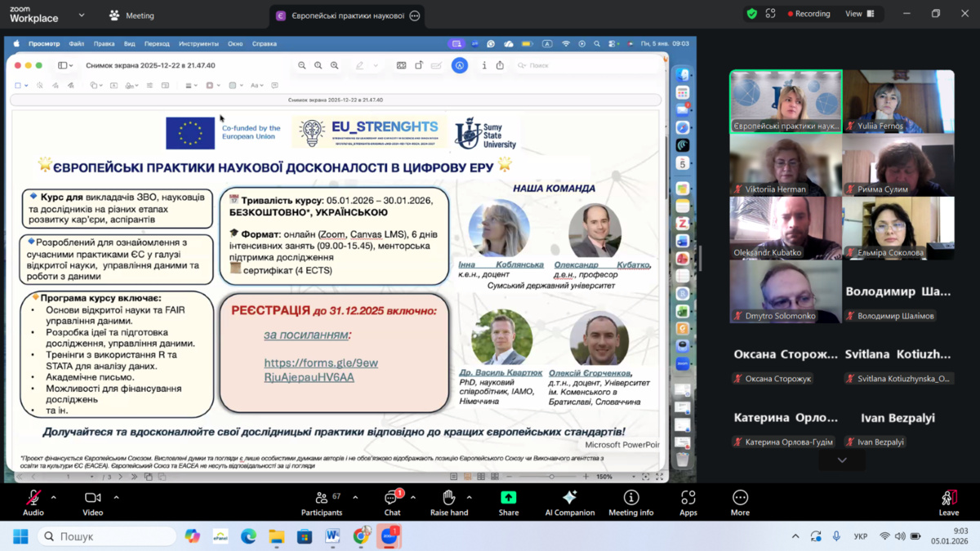
Task: Switch to the Meeting tab
Action: [132, 16]
